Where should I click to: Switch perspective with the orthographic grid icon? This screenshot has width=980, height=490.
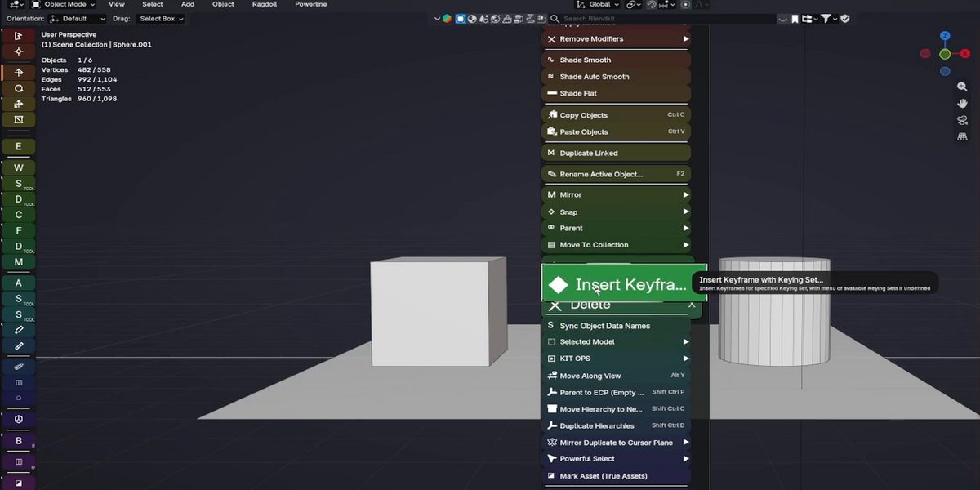click(963, 136)
